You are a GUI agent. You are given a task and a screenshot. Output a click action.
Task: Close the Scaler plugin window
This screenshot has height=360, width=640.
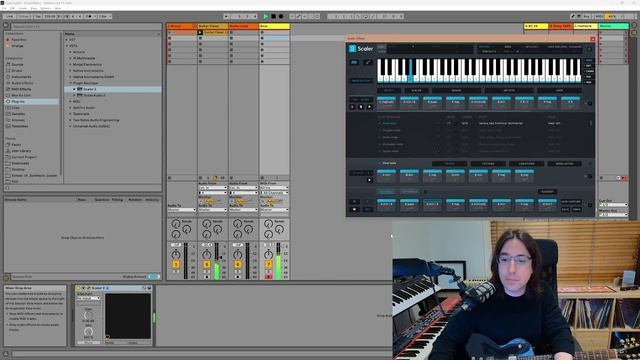pyautogui.click(x=593, y=39)
